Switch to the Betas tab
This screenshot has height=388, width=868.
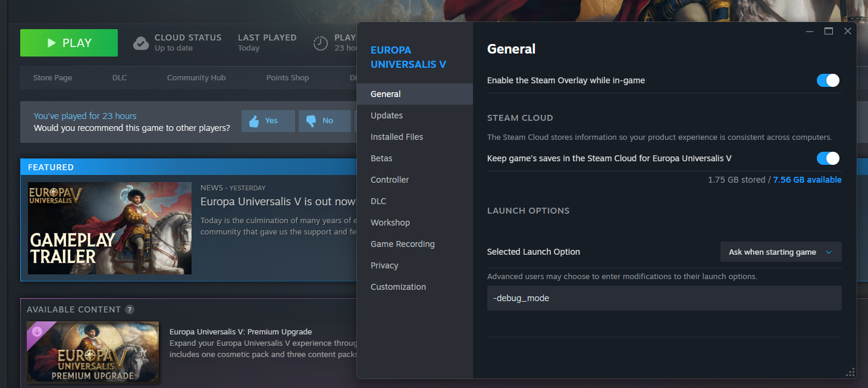[415, 158]
